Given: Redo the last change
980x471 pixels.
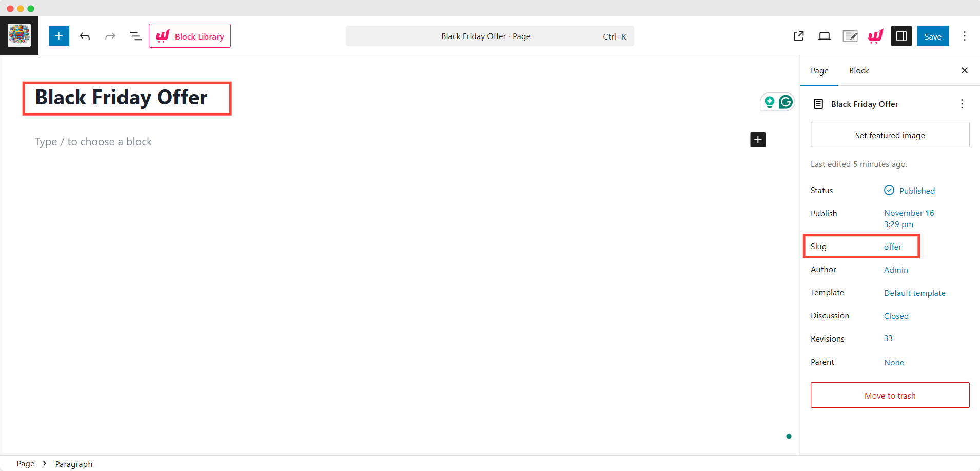Looking at the screenshot, I should (110, 36).
